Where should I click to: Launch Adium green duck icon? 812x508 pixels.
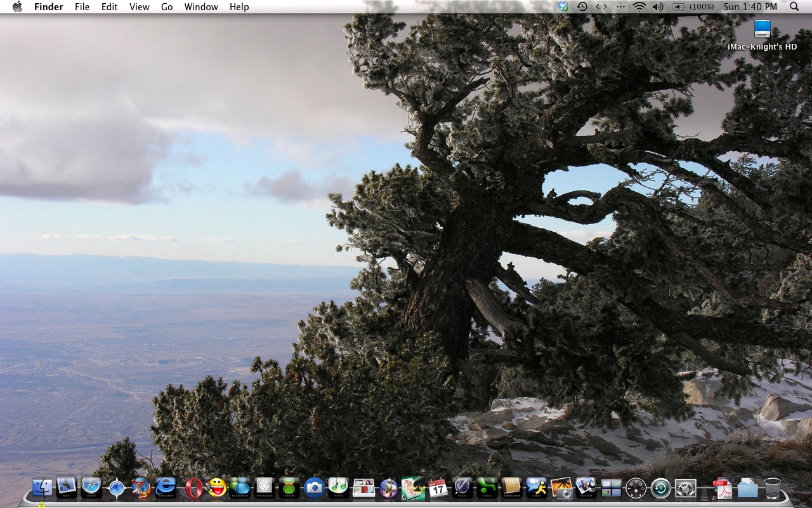(289, 488)
